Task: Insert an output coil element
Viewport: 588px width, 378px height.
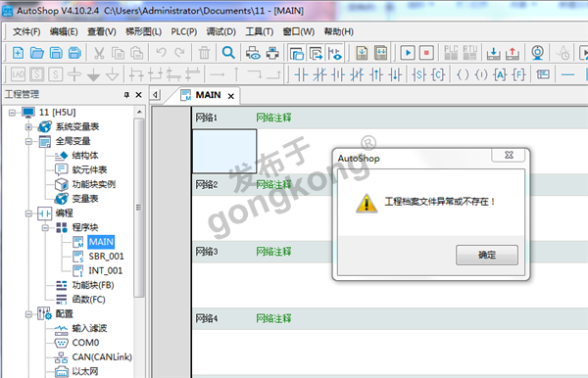Action: pos(463,75)
